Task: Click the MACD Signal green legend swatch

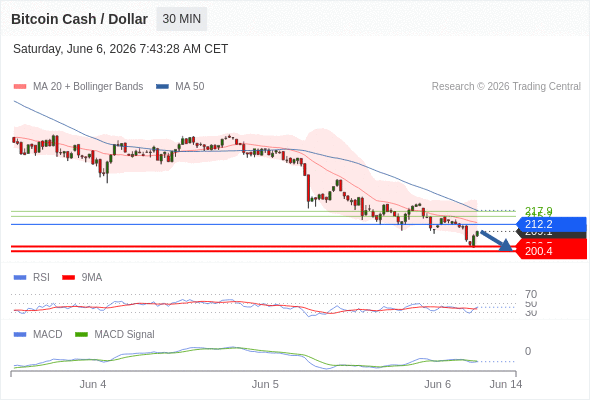Action: tap(81, 335)
